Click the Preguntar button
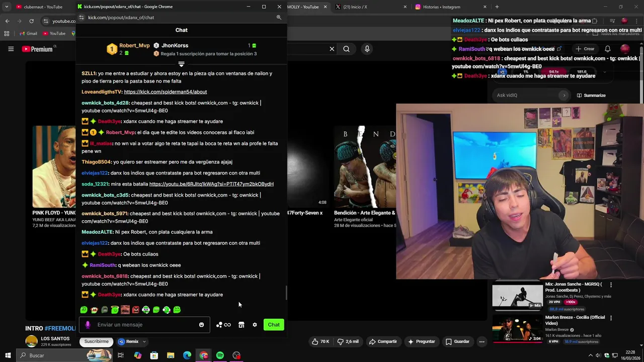The image size is (644, 362). click(x=421, y=342)
